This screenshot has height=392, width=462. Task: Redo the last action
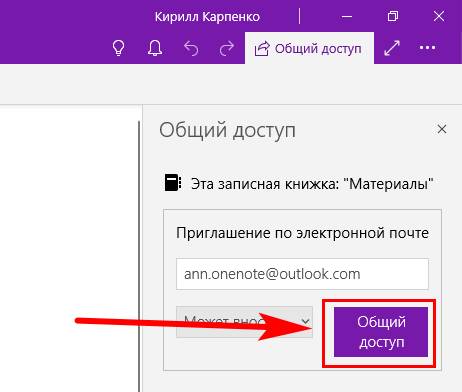click(227, 48)
